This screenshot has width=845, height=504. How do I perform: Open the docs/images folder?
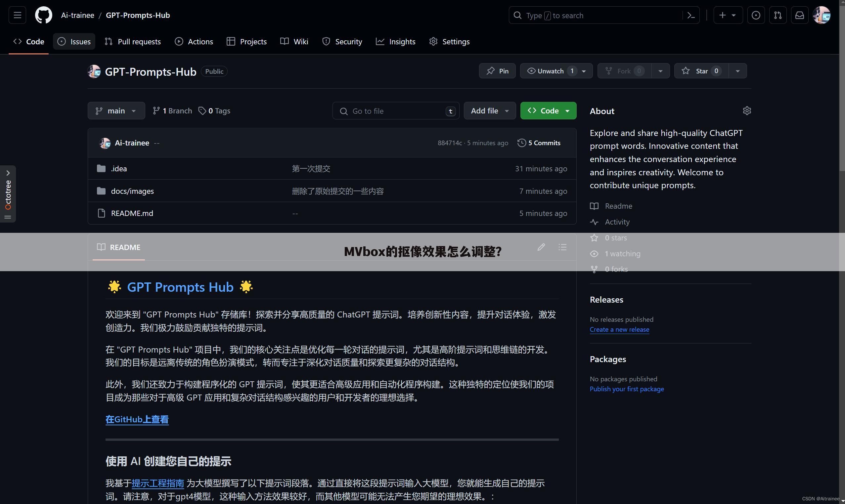132,191
